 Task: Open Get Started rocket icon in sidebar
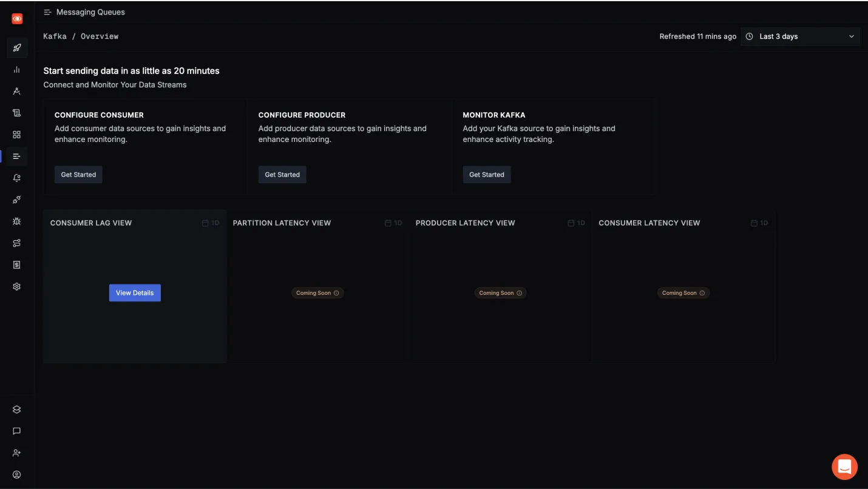tap(17, 47)
